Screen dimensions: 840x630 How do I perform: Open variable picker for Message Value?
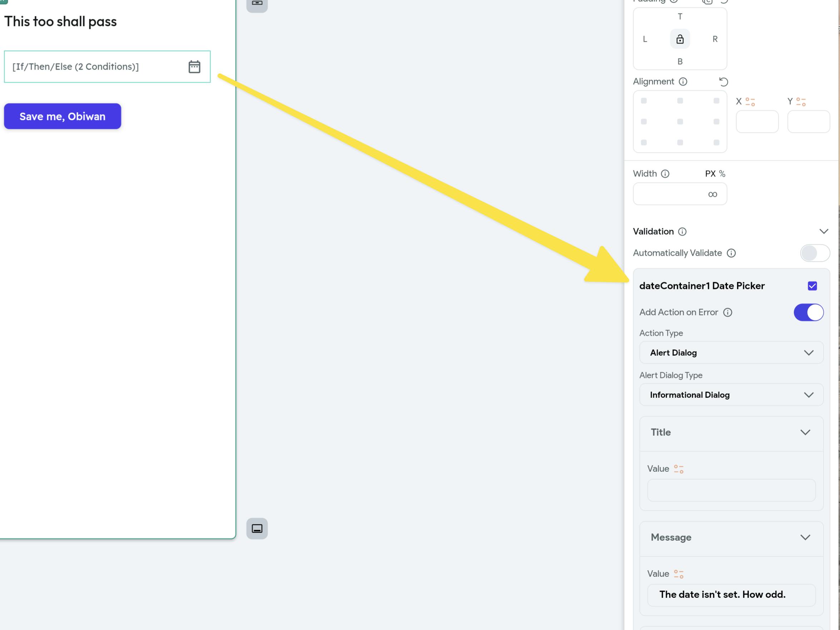[678, 574]
